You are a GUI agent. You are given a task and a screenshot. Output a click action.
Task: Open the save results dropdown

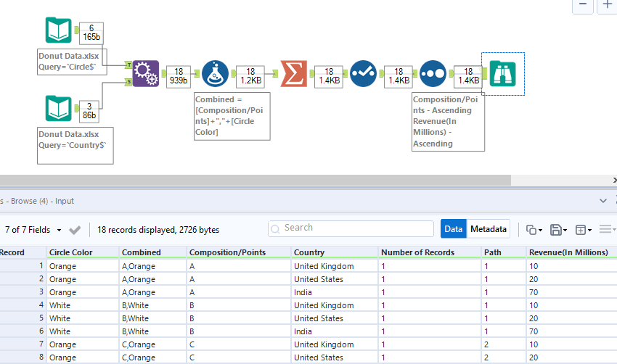point(558,230)
